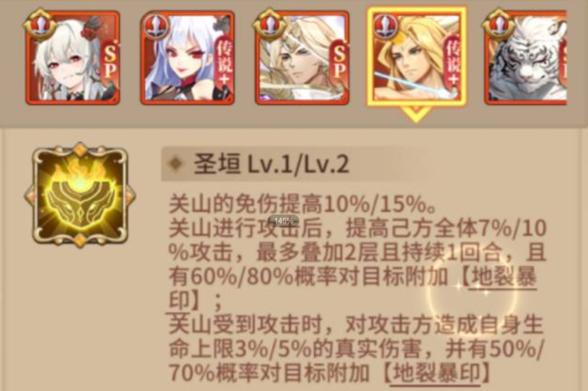Click the 圣垣 Lv.1/Lv.2 skill title

[271, 164]
